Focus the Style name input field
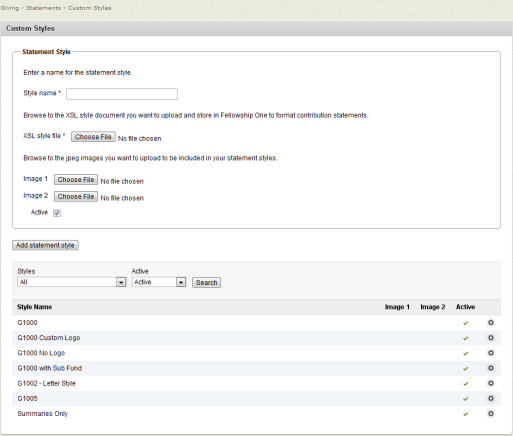This screenshot has height=436, width=513. pyautogui.click(x=122, y=94)
